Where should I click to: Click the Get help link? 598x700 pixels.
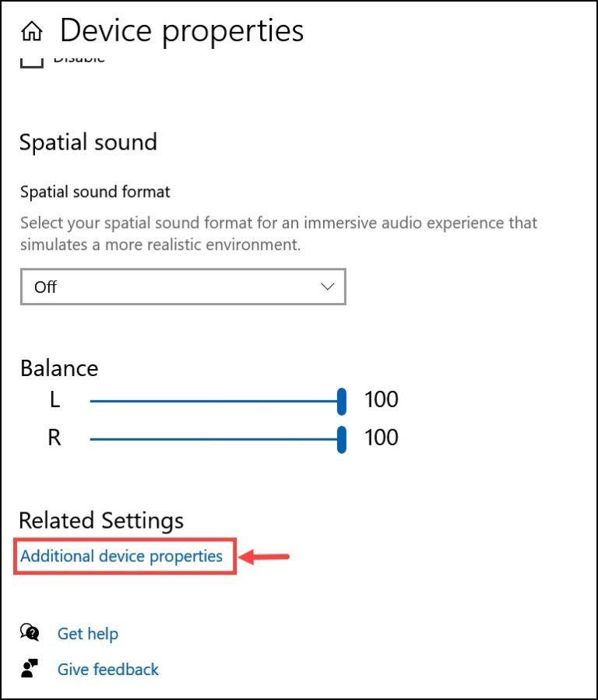87,633
